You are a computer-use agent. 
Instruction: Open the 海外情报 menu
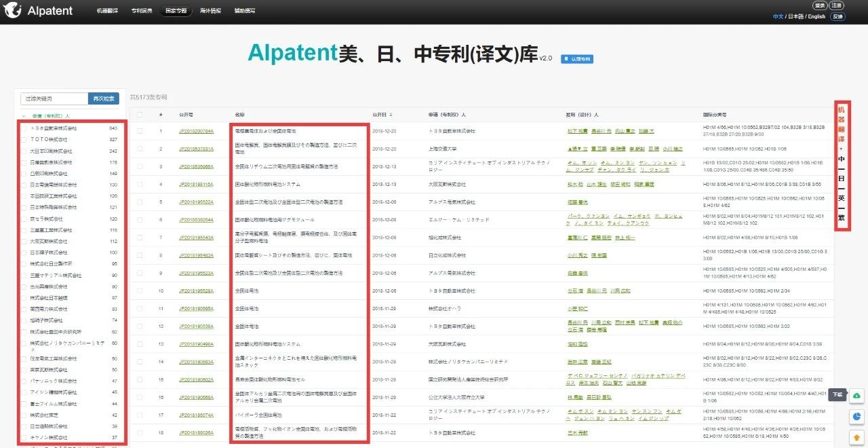pos(211,12)
